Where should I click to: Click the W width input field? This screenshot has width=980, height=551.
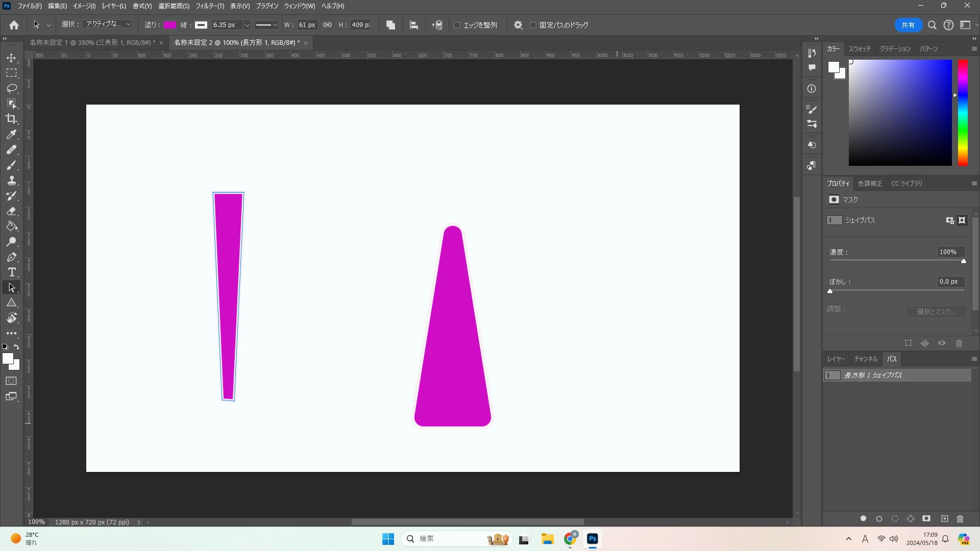coord(307,25)
